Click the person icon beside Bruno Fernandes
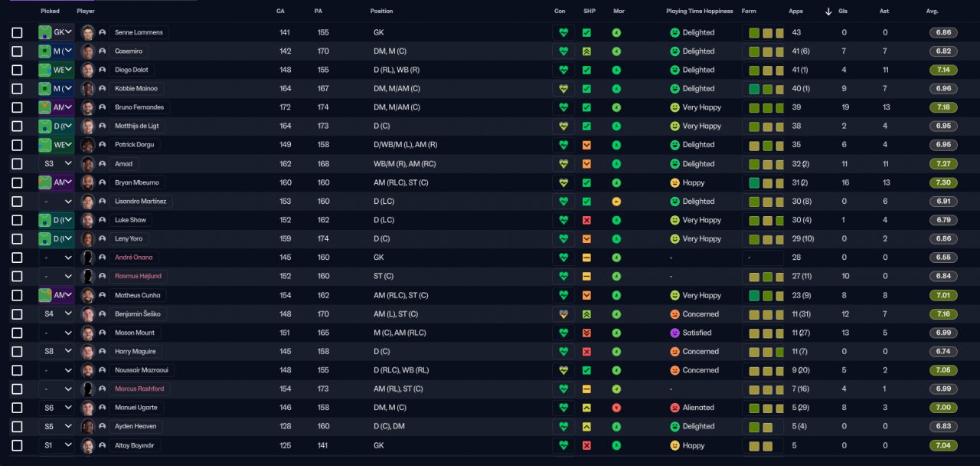The height and width of the screenshot is (466, 980). coord(102,107)
